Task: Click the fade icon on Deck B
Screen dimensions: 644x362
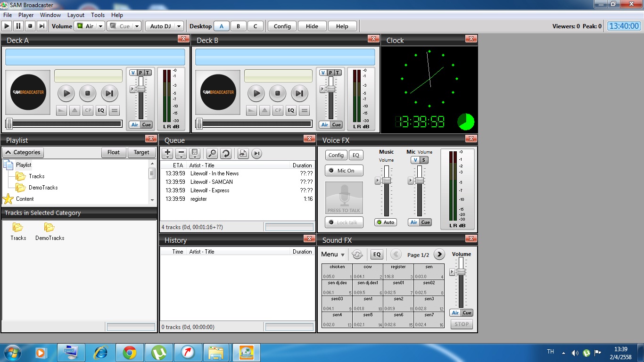Action: coord(251,111)
